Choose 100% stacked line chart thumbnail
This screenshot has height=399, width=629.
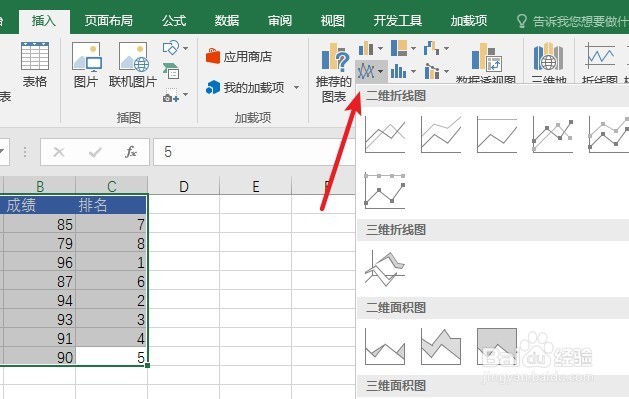(497, 135)
